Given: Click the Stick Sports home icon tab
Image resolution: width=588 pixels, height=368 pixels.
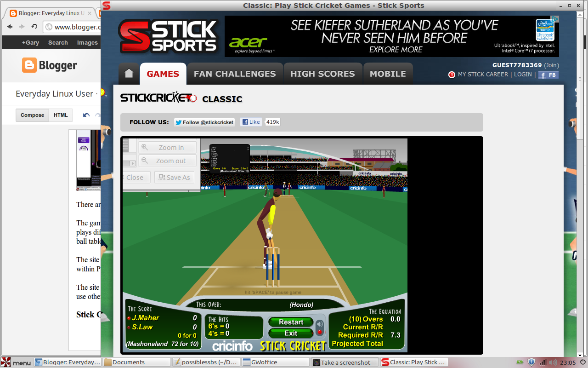Looking at the screenshot, I should [129, 74].
